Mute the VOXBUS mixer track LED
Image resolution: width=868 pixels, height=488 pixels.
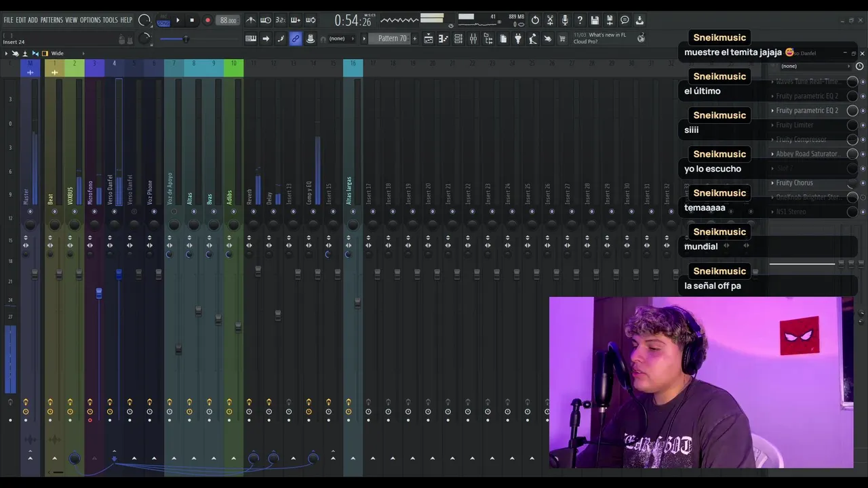pyautogui.click(x=74, y=211)
